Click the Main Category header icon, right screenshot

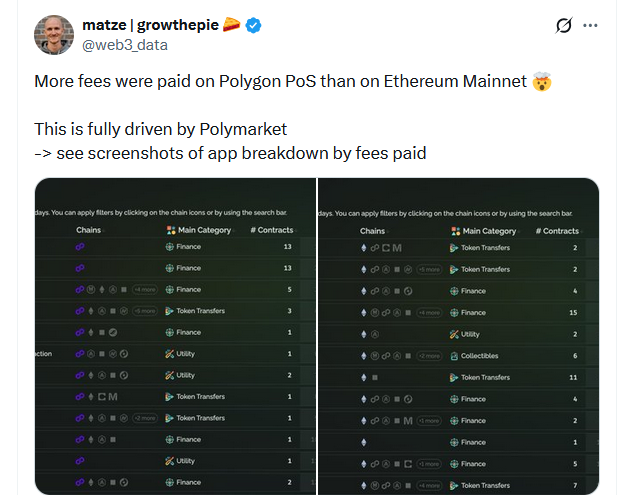453,231
